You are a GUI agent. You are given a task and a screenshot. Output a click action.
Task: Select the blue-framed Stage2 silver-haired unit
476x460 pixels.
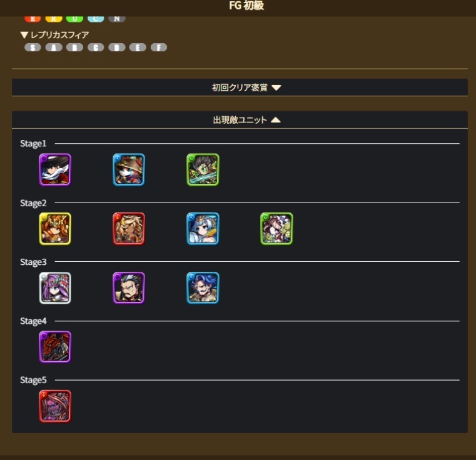coord(203,229)
